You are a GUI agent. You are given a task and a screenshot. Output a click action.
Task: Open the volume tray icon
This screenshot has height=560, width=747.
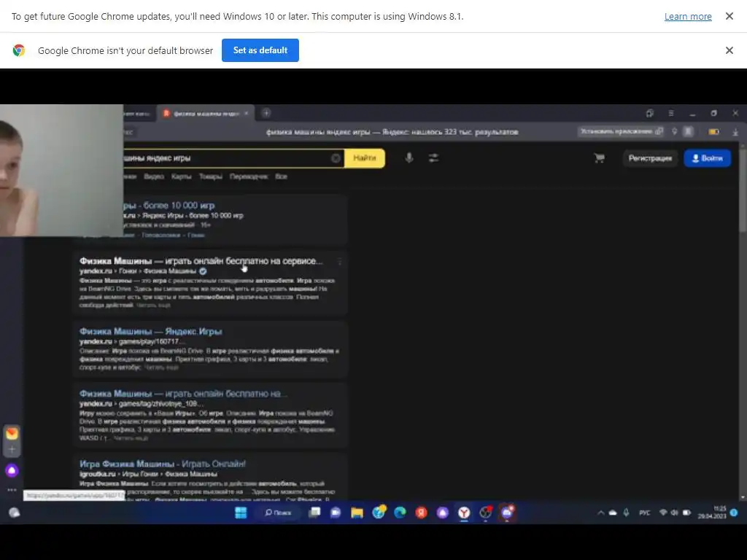coord(675,513)
